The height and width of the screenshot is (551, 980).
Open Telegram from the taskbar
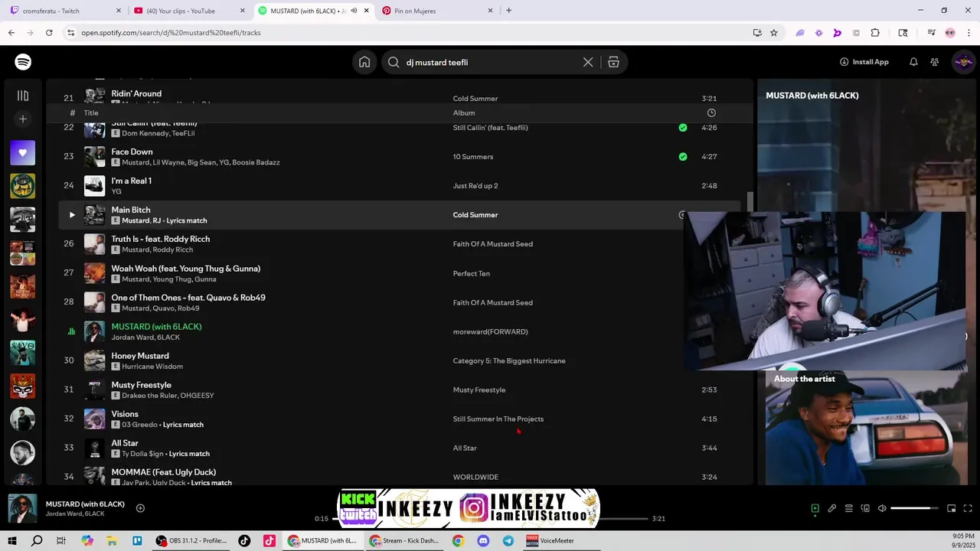(x=508, y=541)
